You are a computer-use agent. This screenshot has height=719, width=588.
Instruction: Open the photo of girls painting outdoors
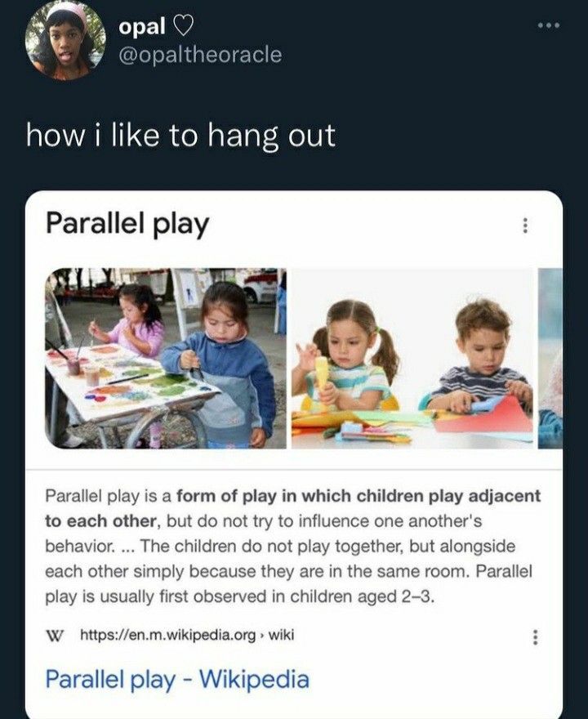point(166,358)
